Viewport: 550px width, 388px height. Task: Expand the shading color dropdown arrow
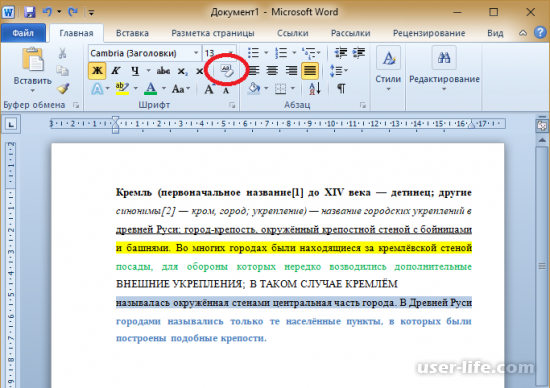[266, 88]
